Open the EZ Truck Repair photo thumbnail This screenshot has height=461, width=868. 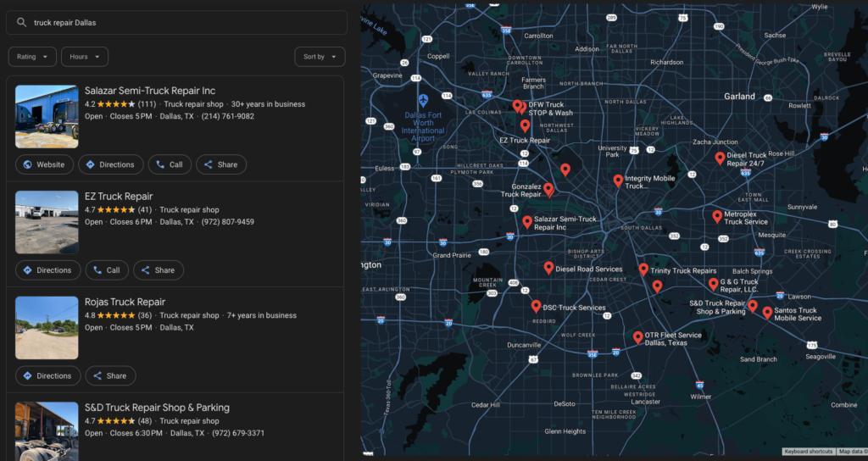click(x=47, y=222)
